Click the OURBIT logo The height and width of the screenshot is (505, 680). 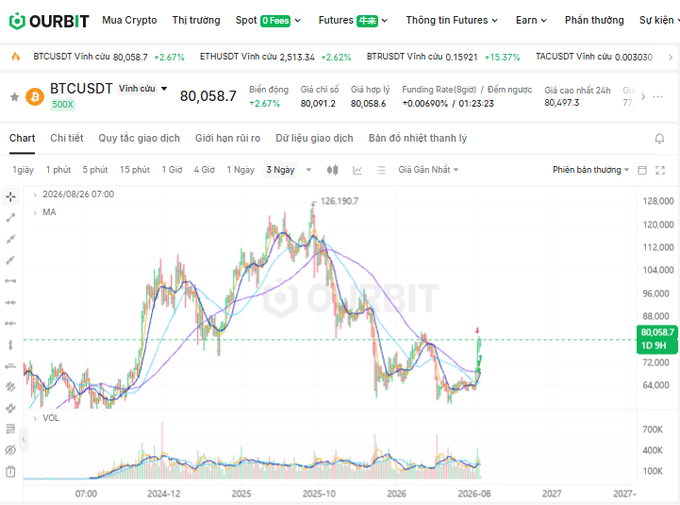click(49, 20)
